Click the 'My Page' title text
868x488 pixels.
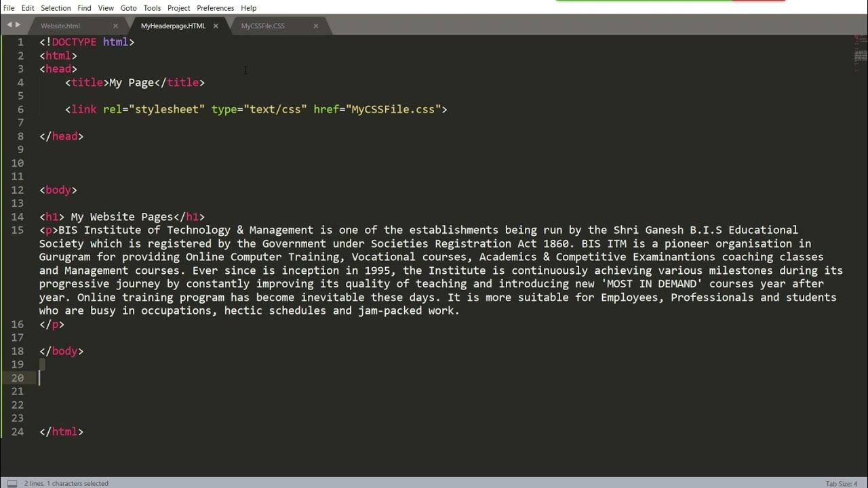pyautogui.click(x=132, y=83)
